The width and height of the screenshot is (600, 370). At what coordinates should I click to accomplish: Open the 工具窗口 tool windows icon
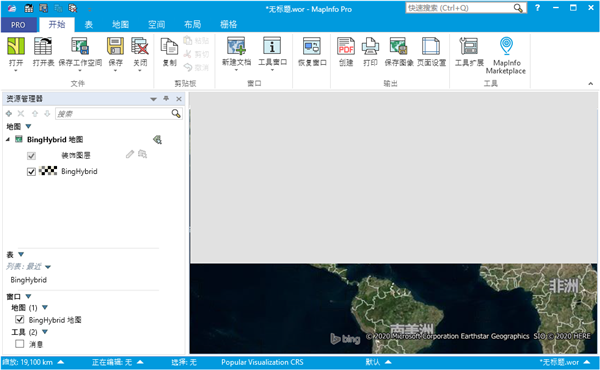click(272, 46)
